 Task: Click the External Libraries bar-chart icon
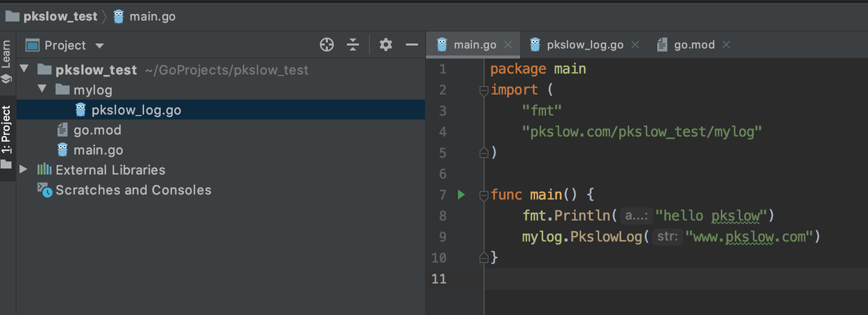click(x=45, y=170)
